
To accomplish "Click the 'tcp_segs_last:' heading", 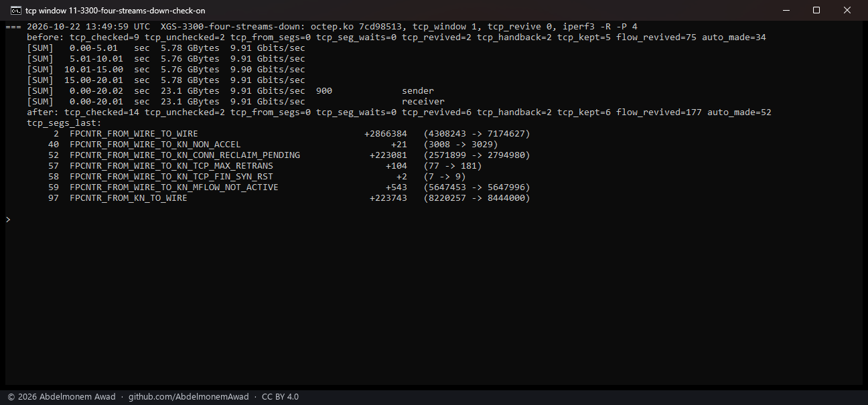I will click(64, 123).
